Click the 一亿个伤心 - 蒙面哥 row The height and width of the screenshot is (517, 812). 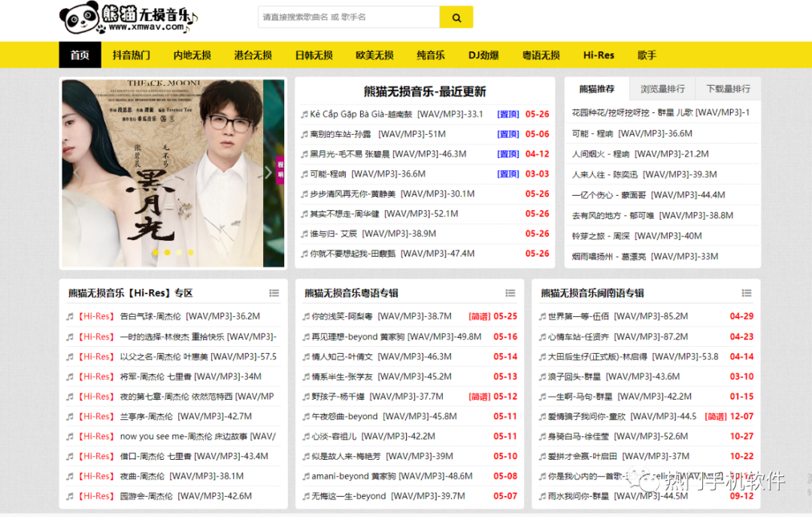point(662,195)
